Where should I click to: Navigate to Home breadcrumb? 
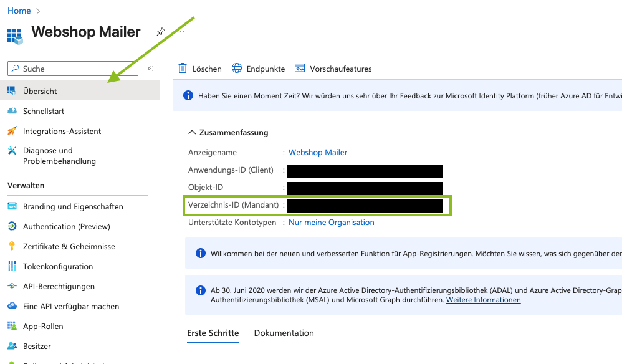pyautogui.click(x=19, y=11)
